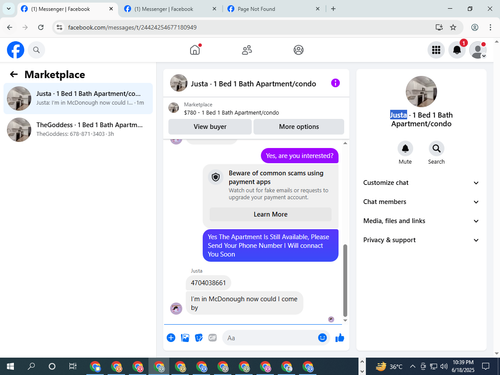This screenshot has width=500, height=375.
Task: Click the large profile picture in info panel
Action: (421, 92)
